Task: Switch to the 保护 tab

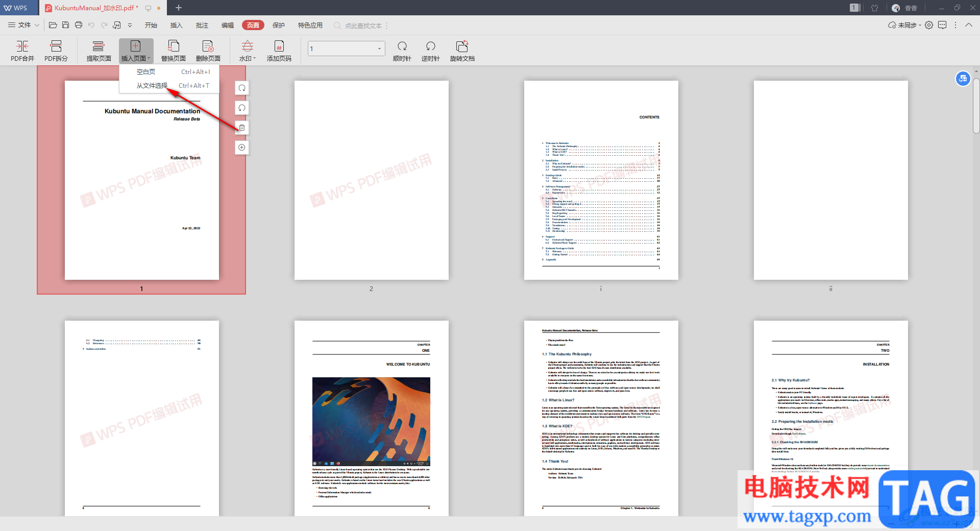Action: coord(279,25)
